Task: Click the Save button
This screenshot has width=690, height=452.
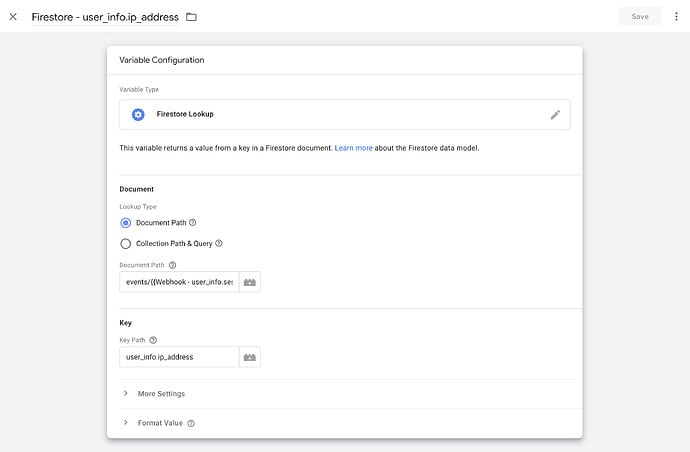Action: point(640,16)
